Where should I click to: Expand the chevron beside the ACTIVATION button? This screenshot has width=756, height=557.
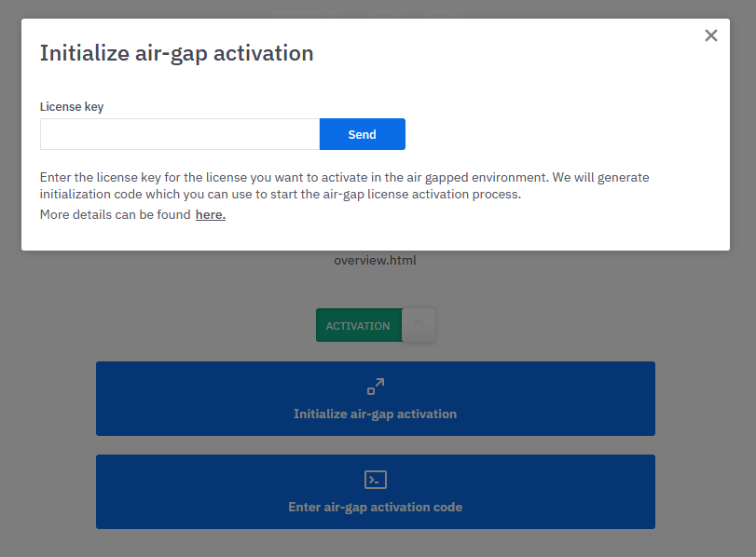(x=419, y=324)
